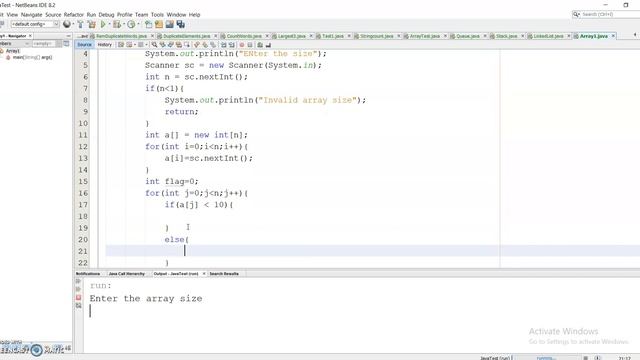Click the search magnifier icon at top right
The image size is (640, 360).
(576, 14)
